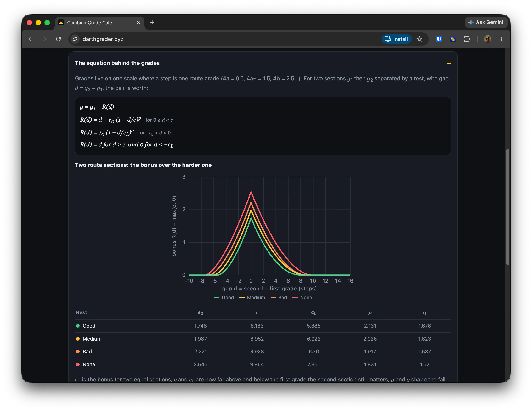
Task: Click the browser back arrow
Action: [31, 39]
